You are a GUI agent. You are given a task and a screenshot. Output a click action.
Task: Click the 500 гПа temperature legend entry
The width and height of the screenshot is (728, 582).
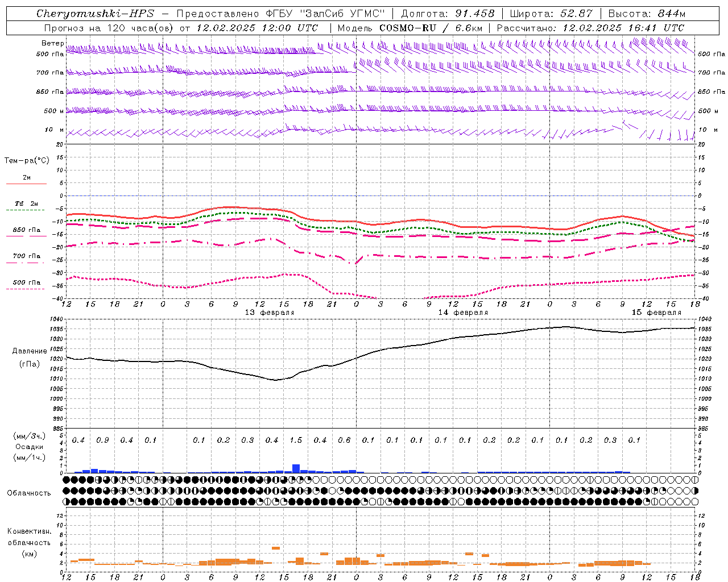26,284
